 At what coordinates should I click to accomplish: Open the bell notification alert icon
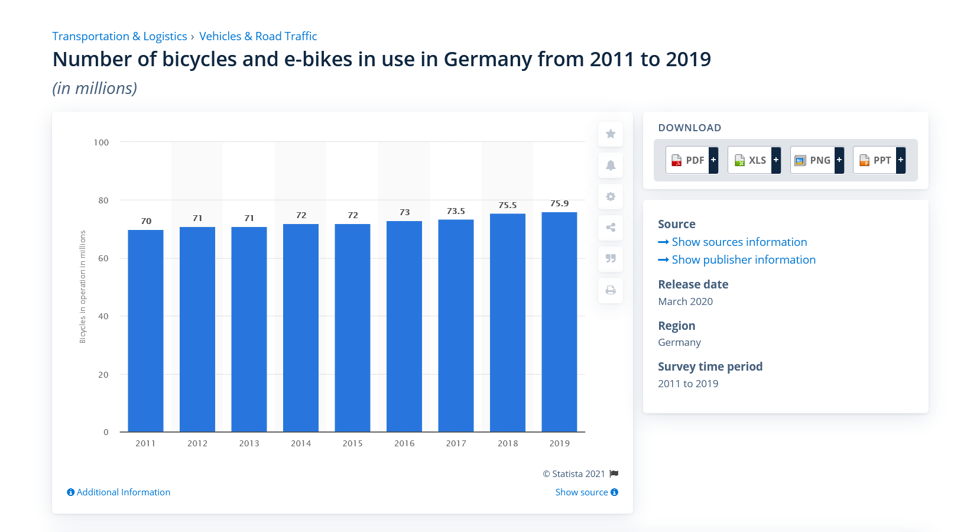(610, 166)
